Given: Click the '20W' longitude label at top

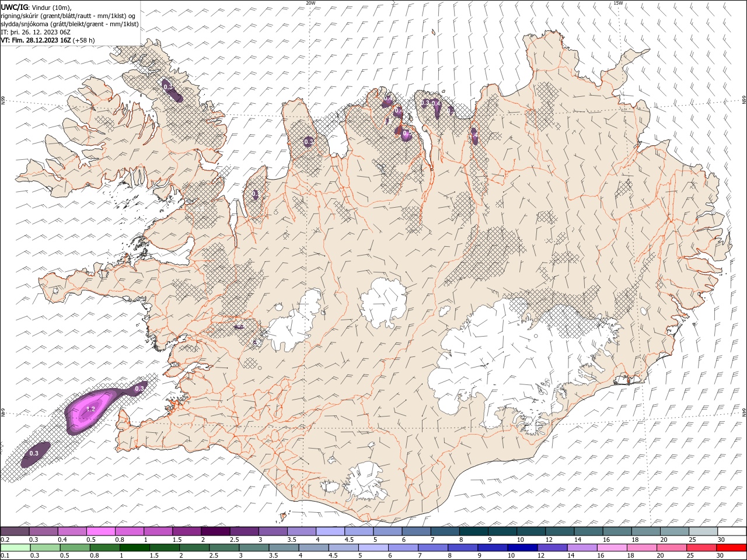Looking at the screenshot, I should pos(310,3).
